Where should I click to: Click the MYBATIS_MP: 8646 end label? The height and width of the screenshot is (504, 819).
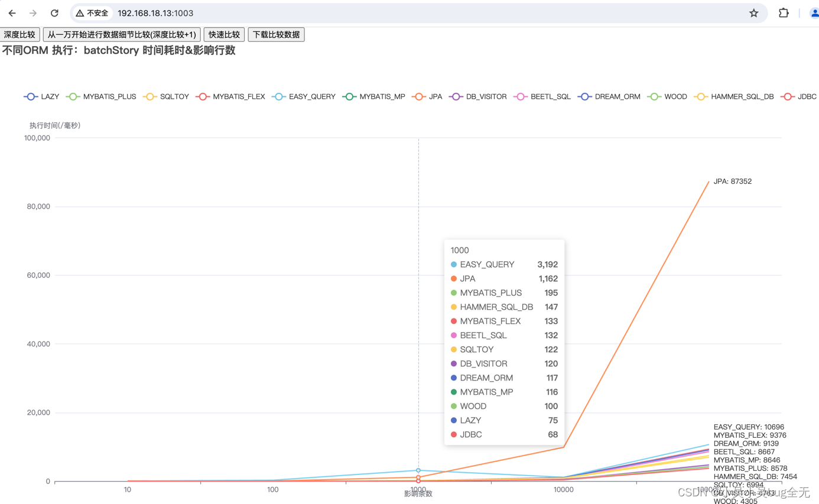747,460
